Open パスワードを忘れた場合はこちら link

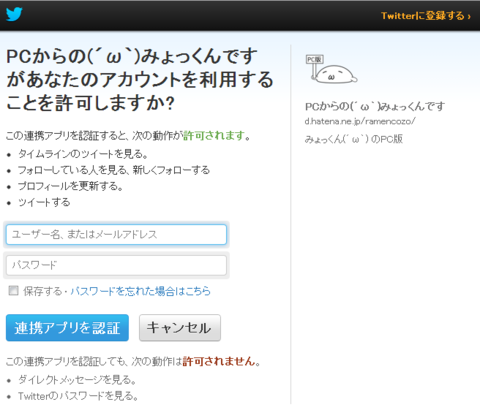pos(140,291)
